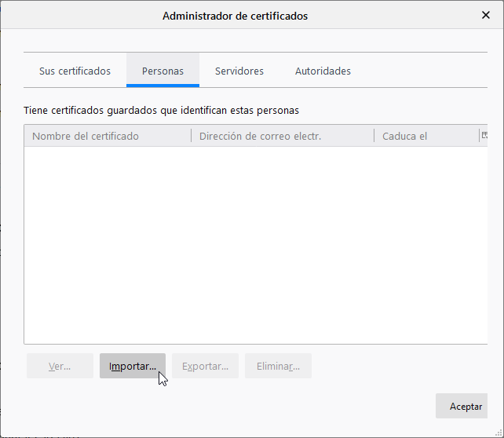This screenshot has width=504, height=438.
Task: Close the Administrador de certificados dialog
Action: (x=486, y=15)
